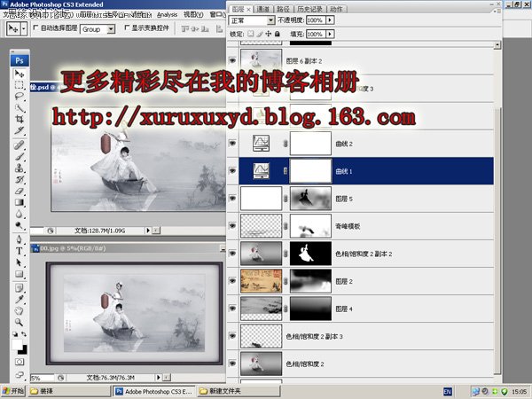Screen dimensions: 532x399
Task: Open the 视图(V) menu
Action: point(193,14)
